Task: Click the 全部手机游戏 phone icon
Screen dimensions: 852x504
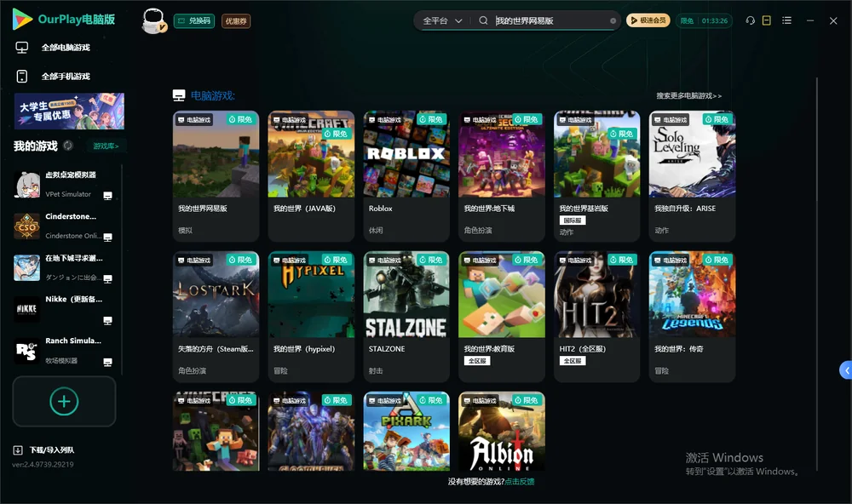Action: pyautogui.click(x=22, y=76)
